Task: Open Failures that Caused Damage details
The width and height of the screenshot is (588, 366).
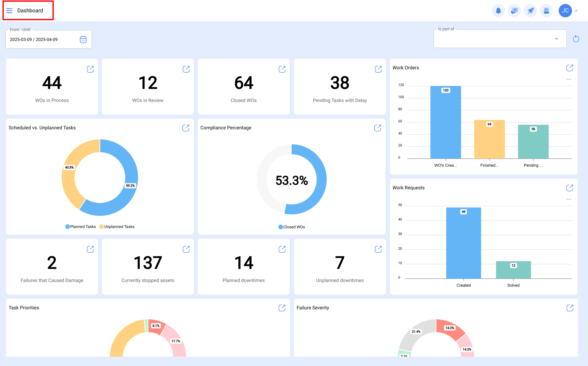Action: pyautogui.click(x=90, y=249)
